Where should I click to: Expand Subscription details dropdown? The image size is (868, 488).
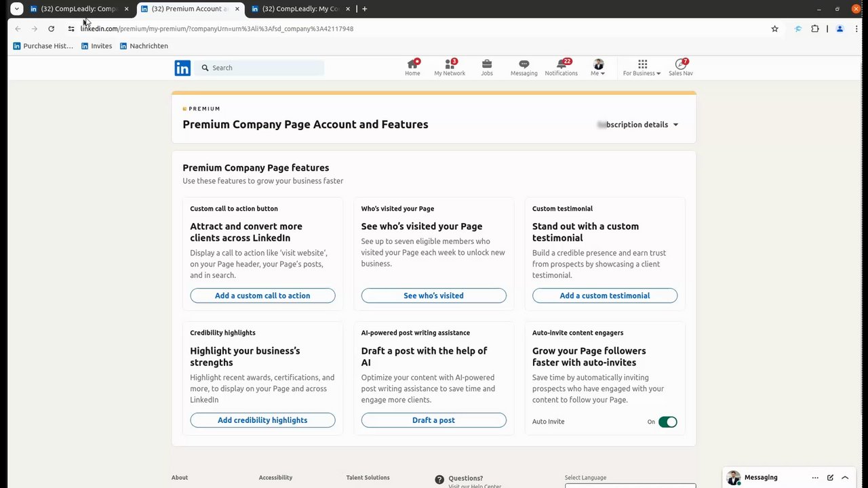pos(637,125)
